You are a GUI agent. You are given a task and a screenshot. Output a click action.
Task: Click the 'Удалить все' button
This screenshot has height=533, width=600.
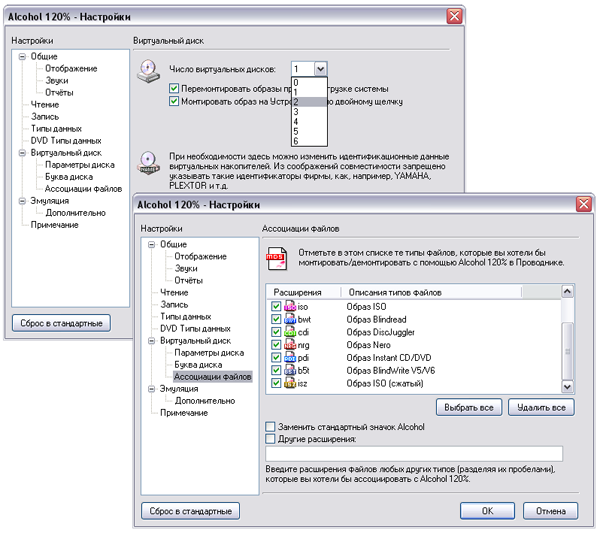(x=541, y=407)
